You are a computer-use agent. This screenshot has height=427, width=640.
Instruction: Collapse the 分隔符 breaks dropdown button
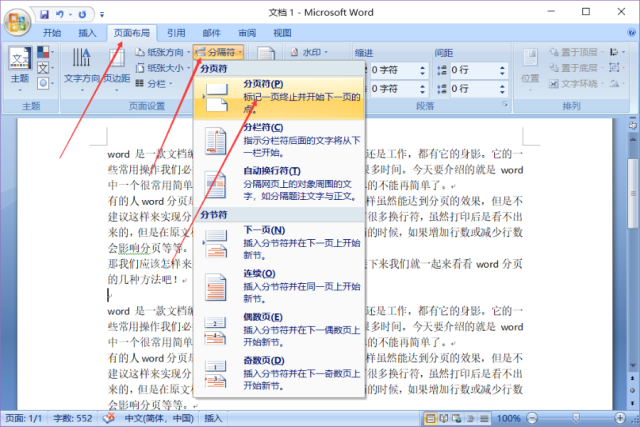pos(219,52)
